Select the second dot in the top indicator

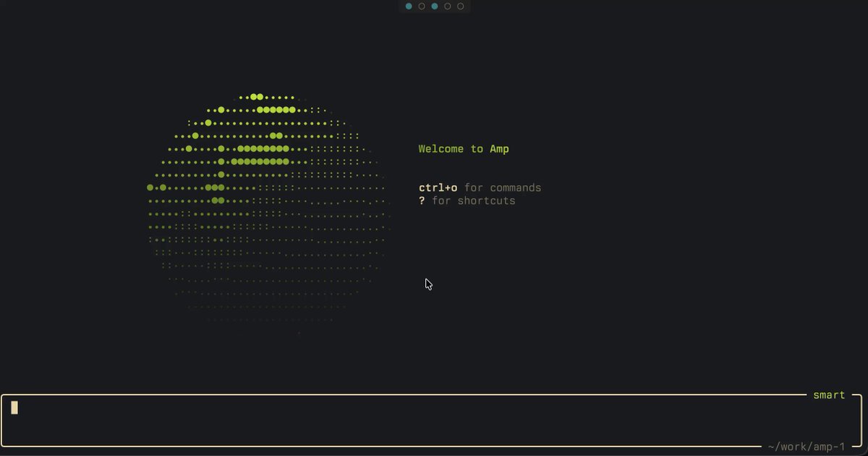(422, 7)
